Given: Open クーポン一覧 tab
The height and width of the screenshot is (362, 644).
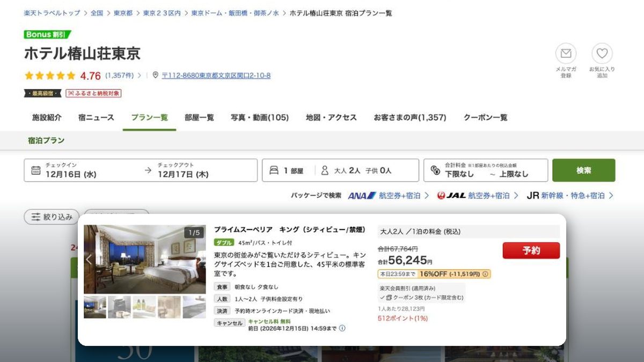Looking at the screenshot, I should tap(485, 117).
